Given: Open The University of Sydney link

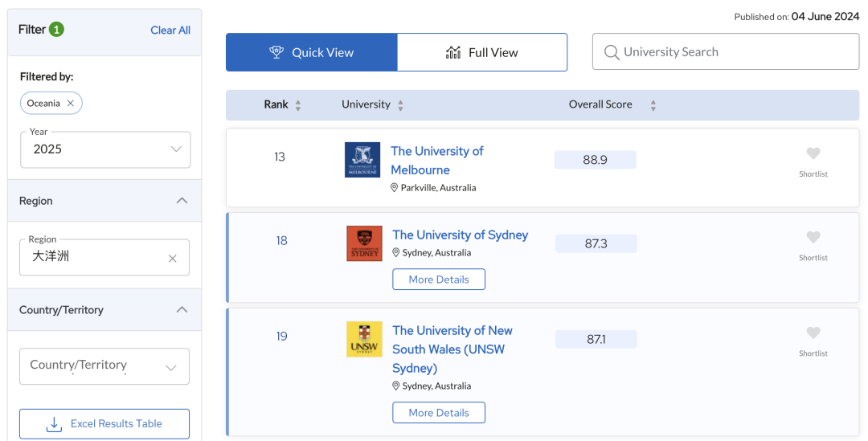Looking at the screenshot, I should tap(460, 235).
